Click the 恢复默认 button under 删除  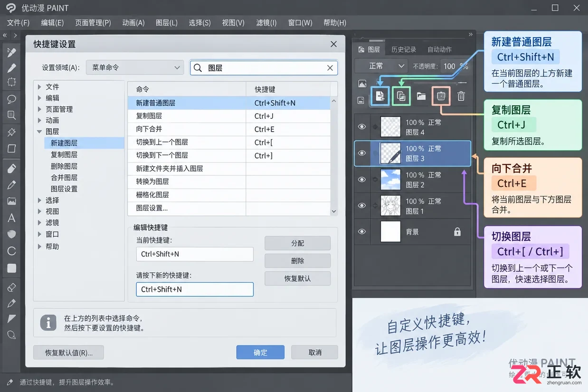point(297,278)
